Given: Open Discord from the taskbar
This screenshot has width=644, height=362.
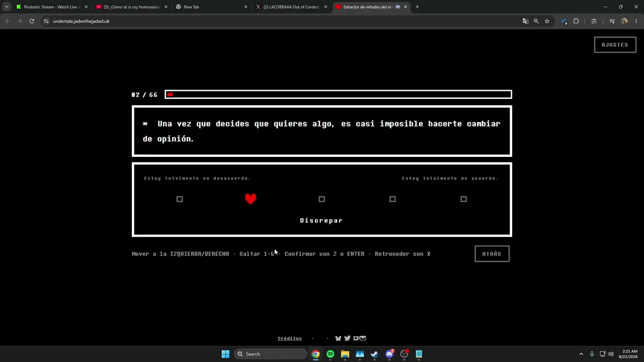Looking at the screenshot, I should click(389, 354).
